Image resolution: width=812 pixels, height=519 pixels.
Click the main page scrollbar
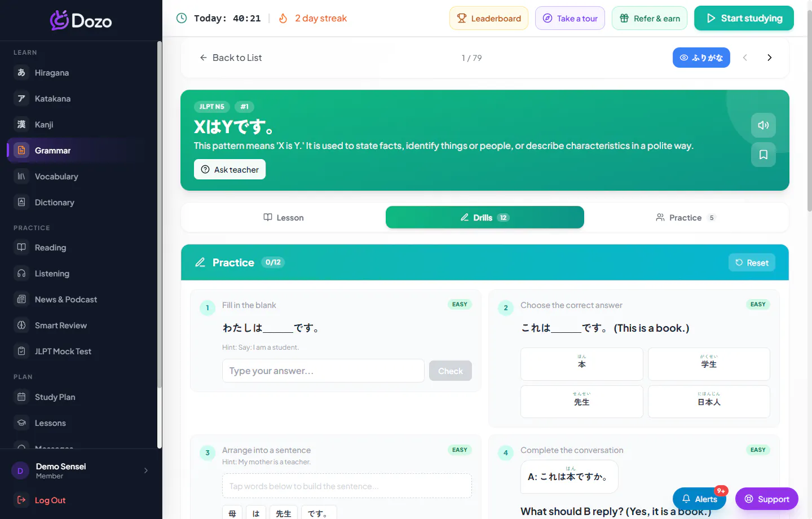click(x=810, y=112)
